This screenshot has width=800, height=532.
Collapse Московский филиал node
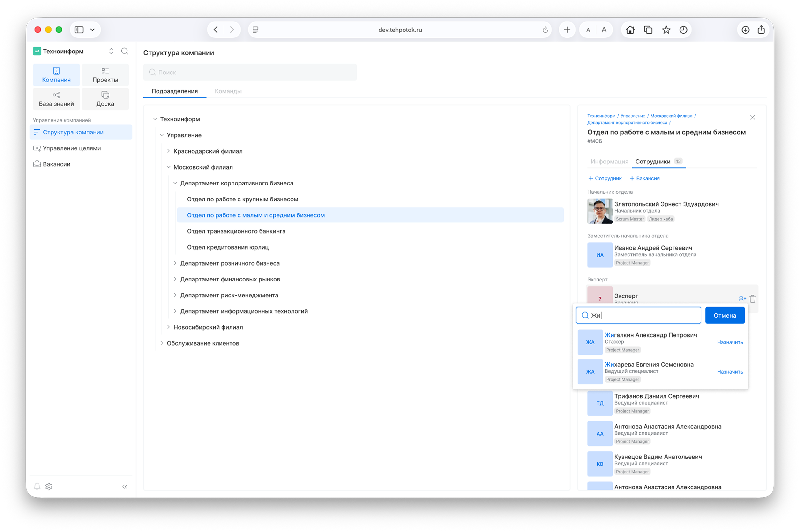click(x=168, y=167)
